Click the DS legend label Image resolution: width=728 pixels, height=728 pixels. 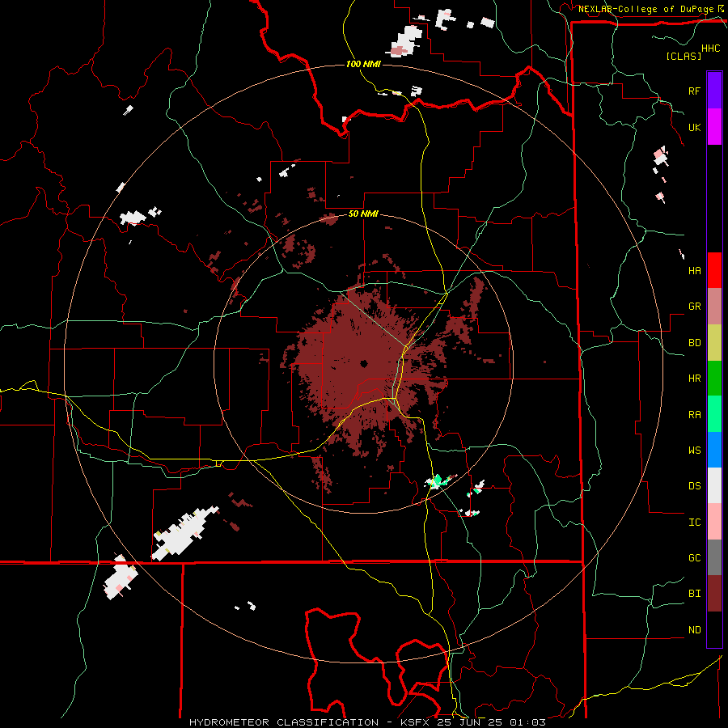click(x=694, y=486)
